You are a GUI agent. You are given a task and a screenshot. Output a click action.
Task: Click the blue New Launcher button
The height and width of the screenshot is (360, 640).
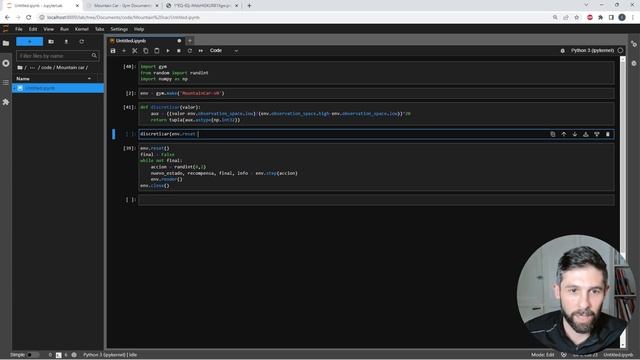(29, 42)
